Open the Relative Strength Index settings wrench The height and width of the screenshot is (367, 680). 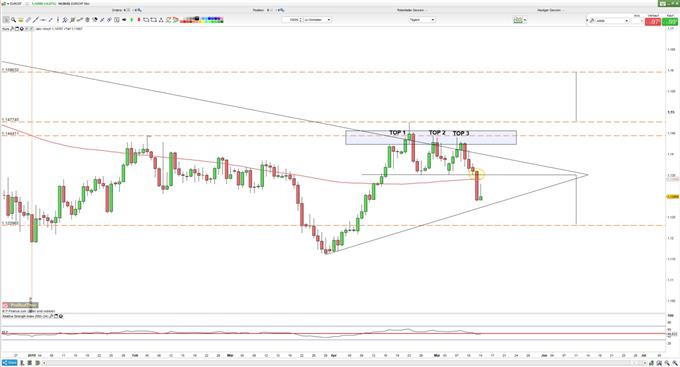pyautogui.click(x=51, y=316)
